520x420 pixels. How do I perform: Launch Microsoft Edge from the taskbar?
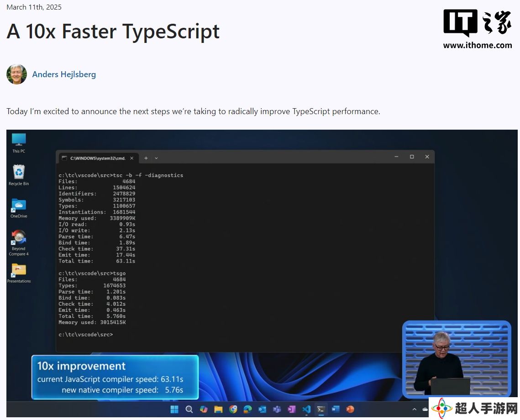pyautogui.click(x=248, y=409)
